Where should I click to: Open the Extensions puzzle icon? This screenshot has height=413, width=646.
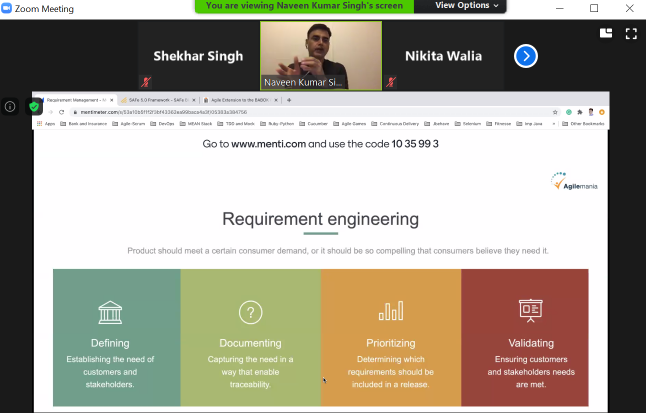click(x=580, y=112)
